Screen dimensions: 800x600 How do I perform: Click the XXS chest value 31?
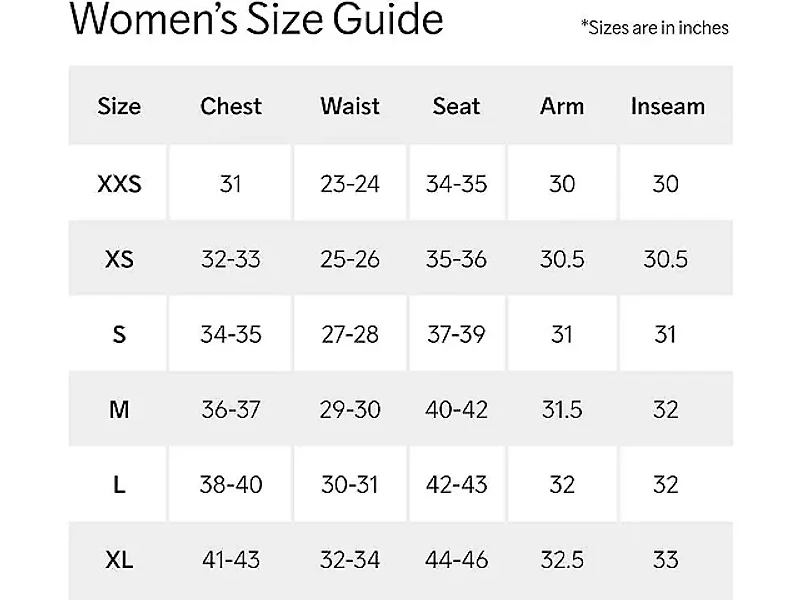coord(231,184)
